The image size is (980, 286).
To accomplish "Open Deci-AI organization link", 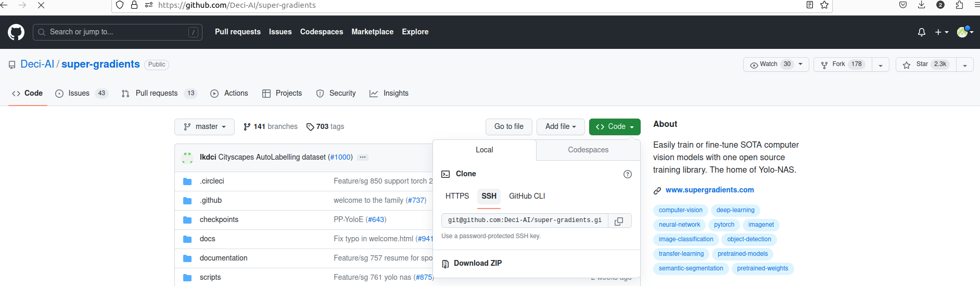I will [x=37, y=64].
